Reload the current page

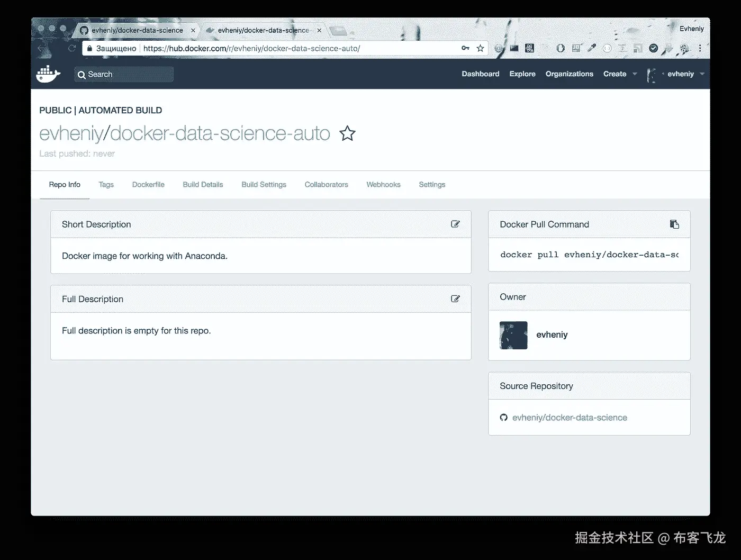[72, 48]
